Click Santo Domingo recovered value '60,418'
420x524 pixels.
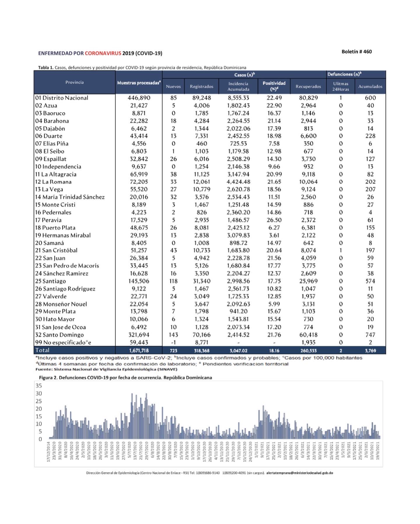click(x=308, y=335)
